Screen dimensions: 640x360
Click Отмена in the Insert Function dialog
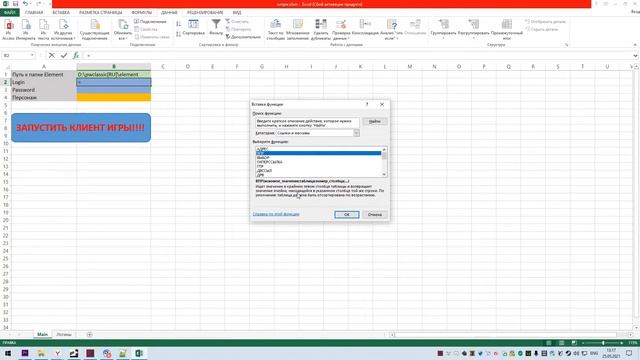[374, 215]
